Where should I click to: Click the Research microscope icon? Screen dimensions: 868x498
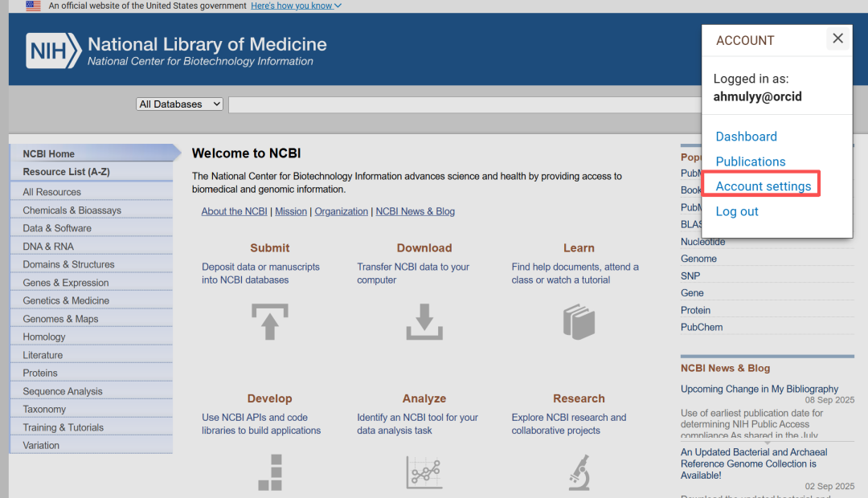[579, 472]
